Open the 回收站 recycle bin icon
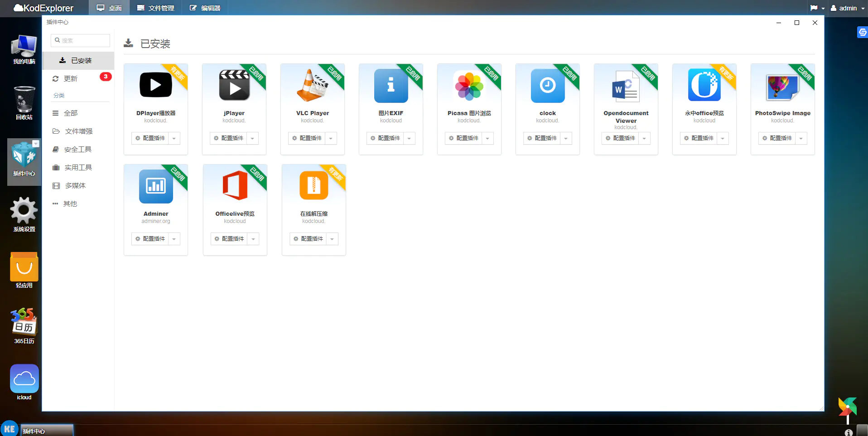This screenshot has height=436, width=868. click(x=24, y=102)
